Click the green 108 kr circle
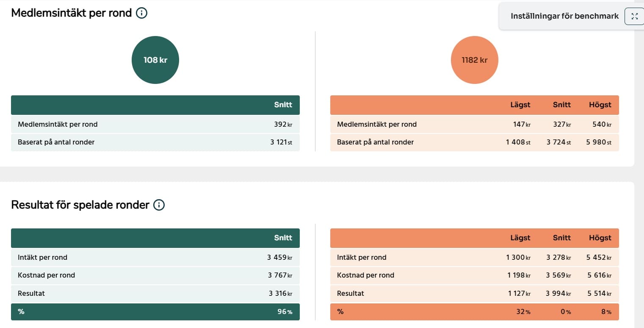The width and height of the screenshot is (644, 328). coord(155,60)
